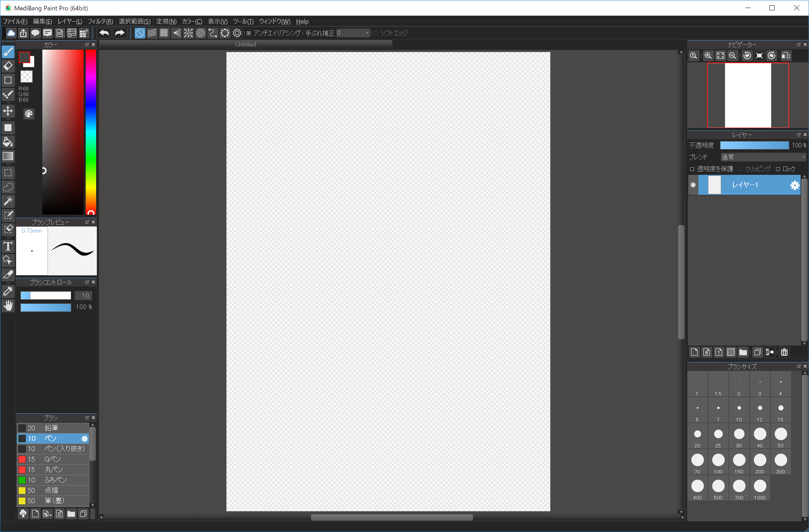
Task: Select the Eyedropper tool
Action: click(8, 291)
